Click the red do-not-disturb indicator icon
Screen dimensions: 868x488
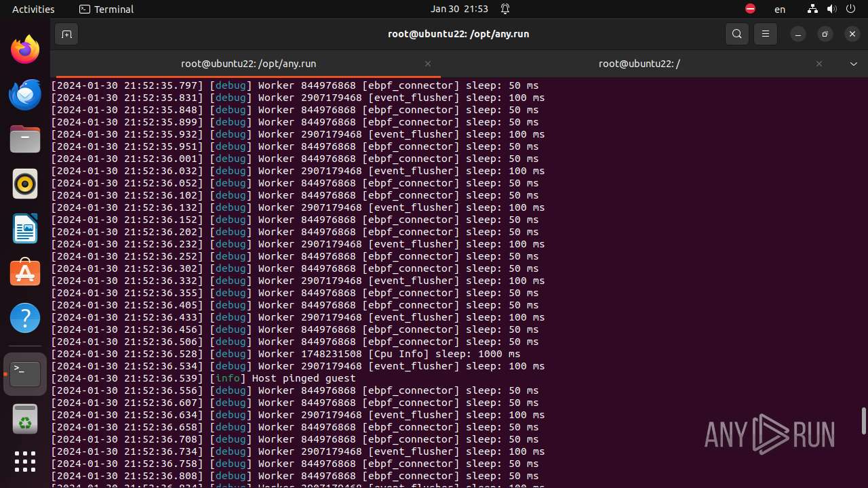750,9
